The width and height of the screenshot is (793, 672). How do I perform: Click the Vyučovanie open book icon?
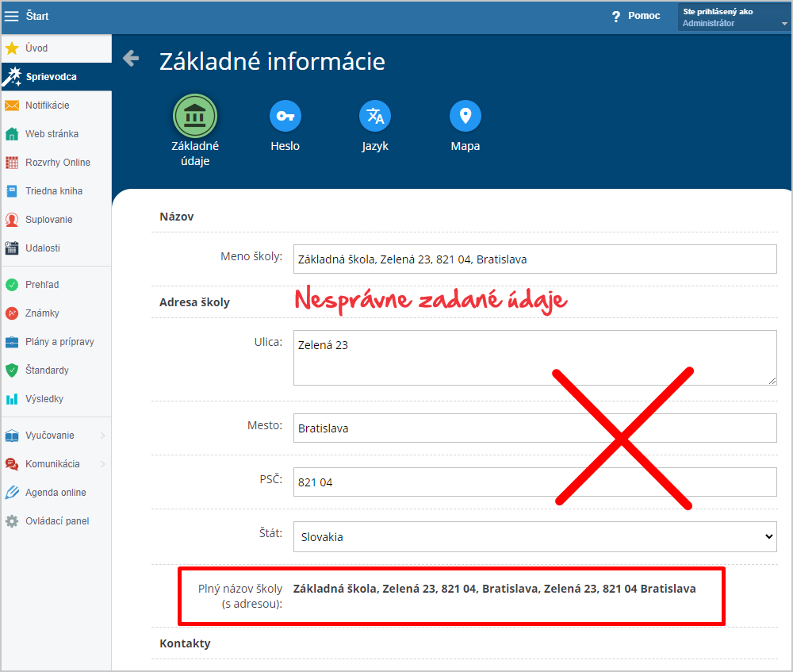point(12,436)
